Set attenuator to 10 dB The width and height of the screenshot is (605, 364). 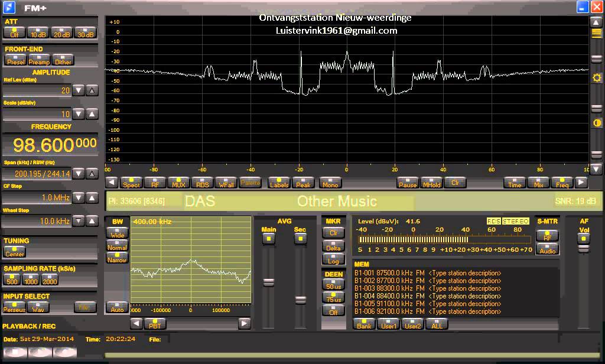[38, 33]
